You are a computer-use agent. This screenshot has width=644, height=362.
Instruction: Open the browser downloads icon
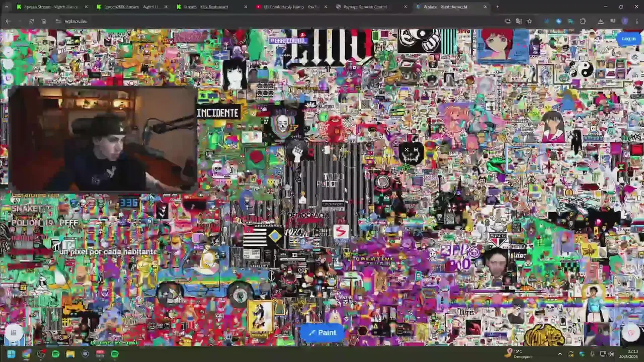tap(600, 21)
